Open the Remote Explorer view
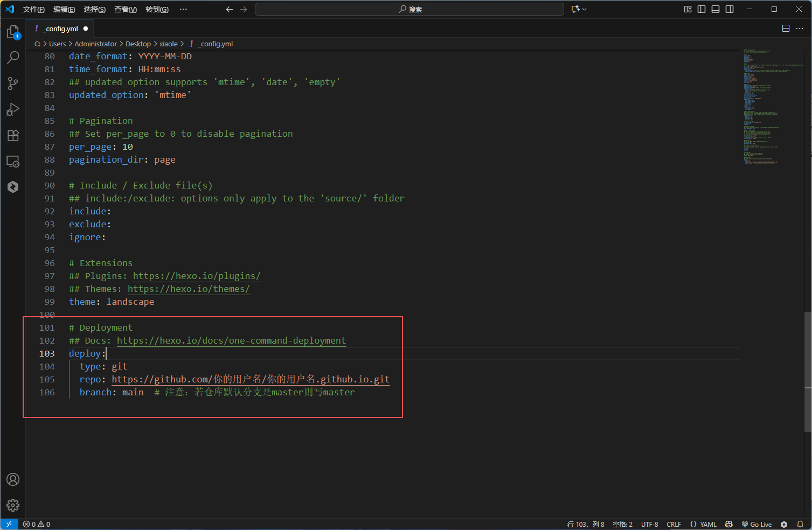This screenshot has height=530, width=812. click(13, 161)
